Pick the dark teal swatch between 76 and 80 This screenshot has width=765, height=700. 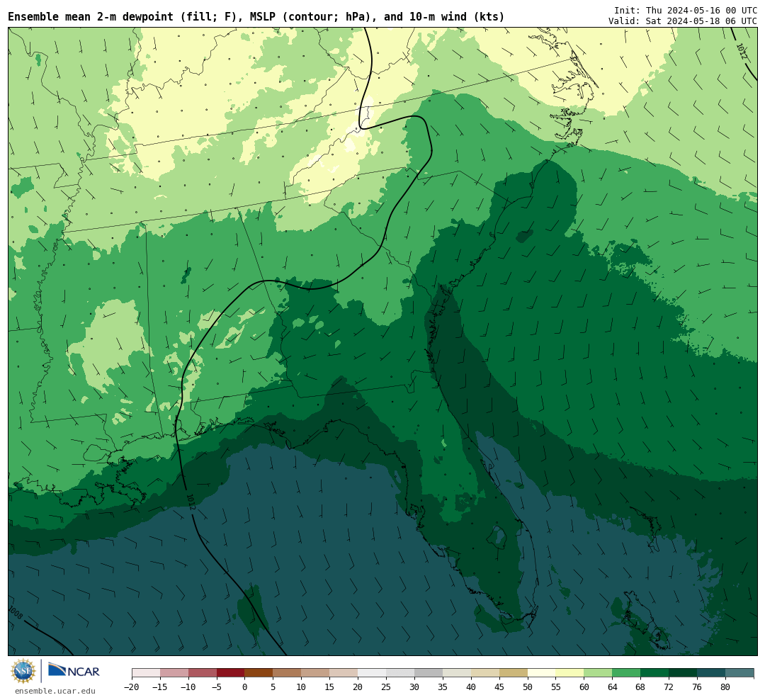(x=712, y=673)
